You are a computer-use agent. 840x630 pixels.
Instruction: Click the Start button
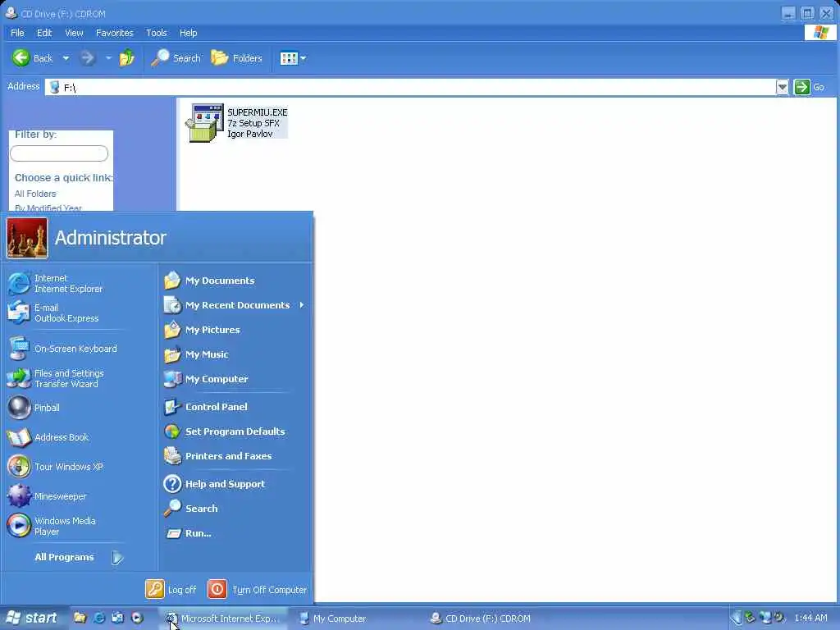point(32,618)
